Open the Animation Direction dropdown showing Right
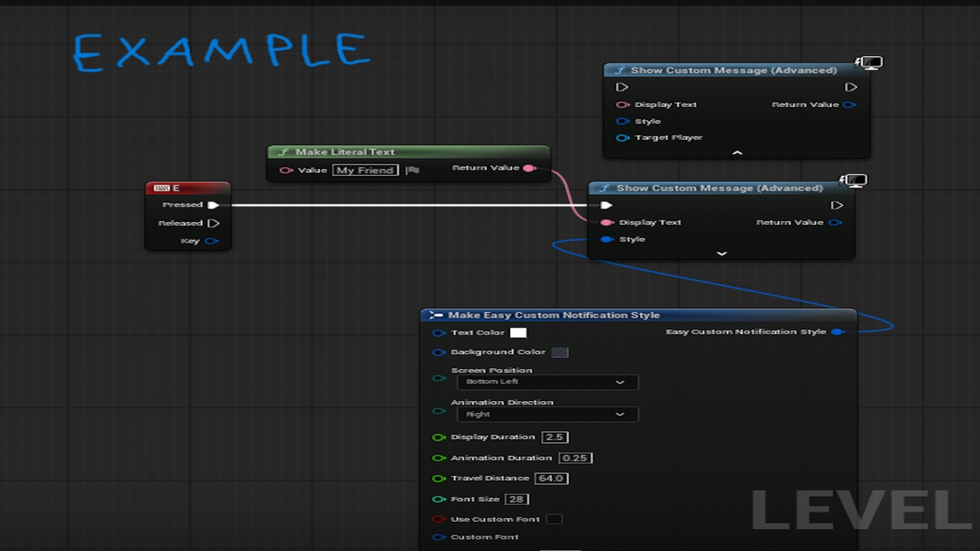The height and width of the screenshot is (551, 980). point(547,414)
